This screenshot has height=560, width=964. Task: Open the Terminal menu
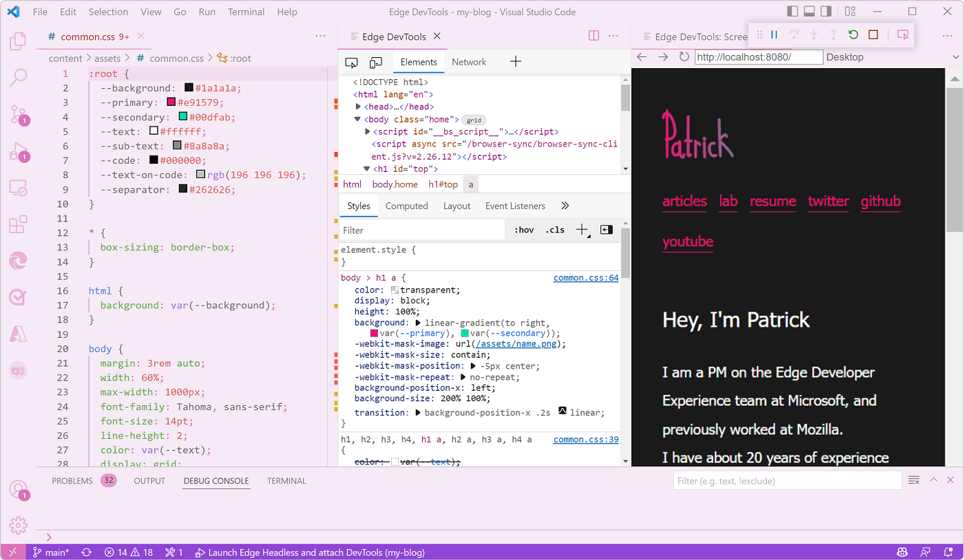click(x=246, y=12)
